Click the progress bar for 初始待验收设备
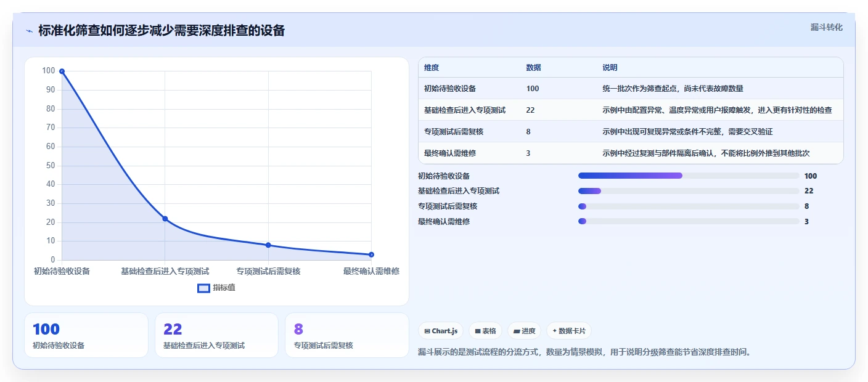Screen dimensions: 868x382 tap(689, 176)
